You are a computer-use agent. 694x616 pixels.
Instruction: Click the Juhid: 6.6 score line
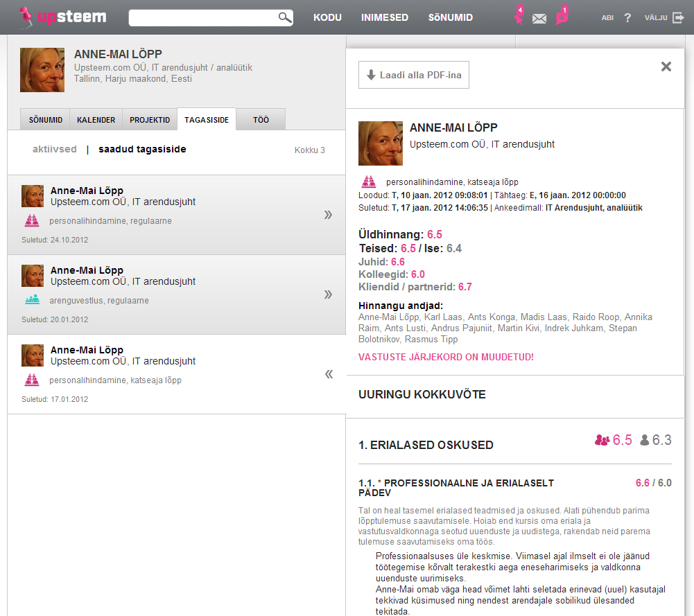click(381, 262)
